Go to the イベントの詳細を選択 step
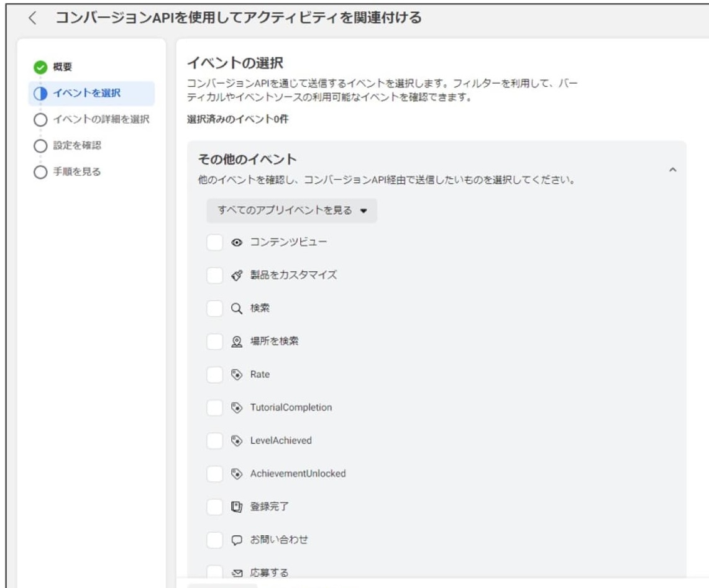 (x=101, y=119)
